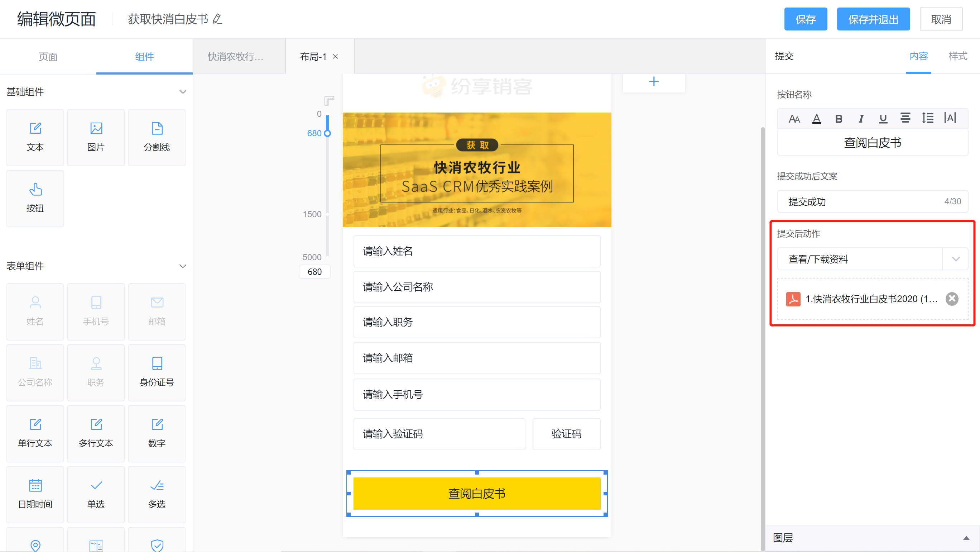This screenshot has height=552, width=980.
Task: Add the 单行文本 form component
Action: click(x=35, y=434)
